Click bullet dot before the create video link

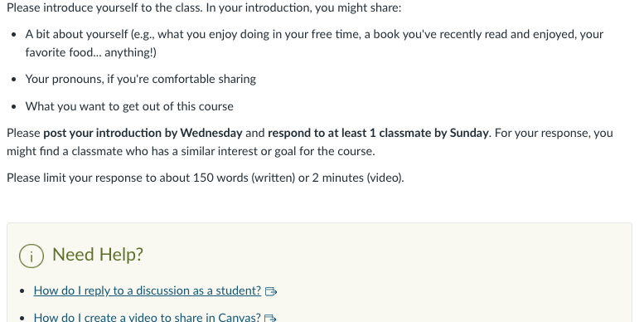point(23,318)
